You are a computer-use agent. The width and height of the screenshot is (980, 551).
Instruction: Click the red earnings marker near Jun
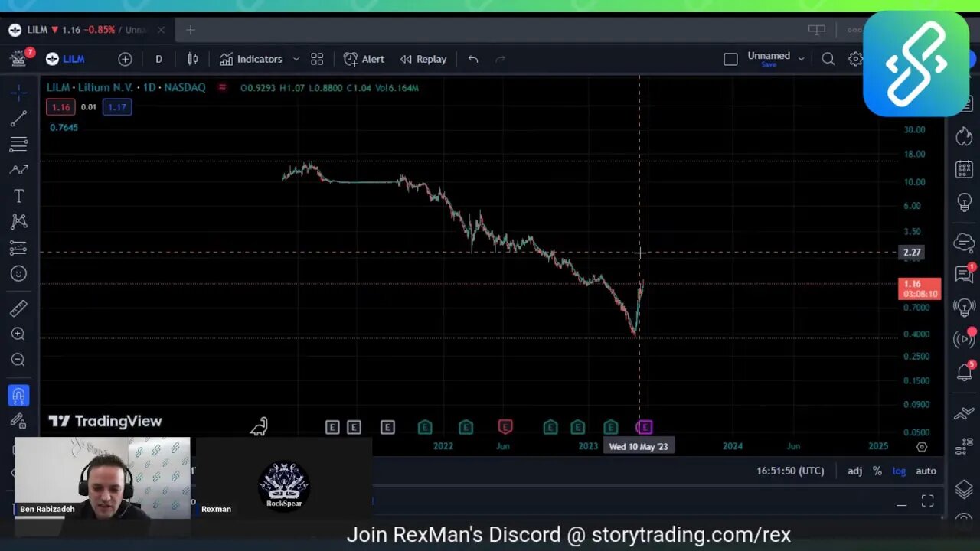tap(505, 427)
